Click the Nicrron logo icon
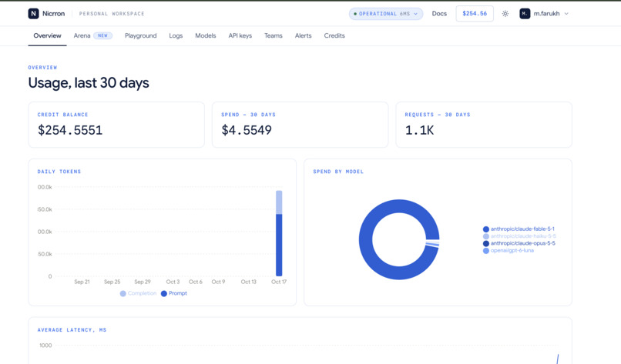 [x=33, y=13]
